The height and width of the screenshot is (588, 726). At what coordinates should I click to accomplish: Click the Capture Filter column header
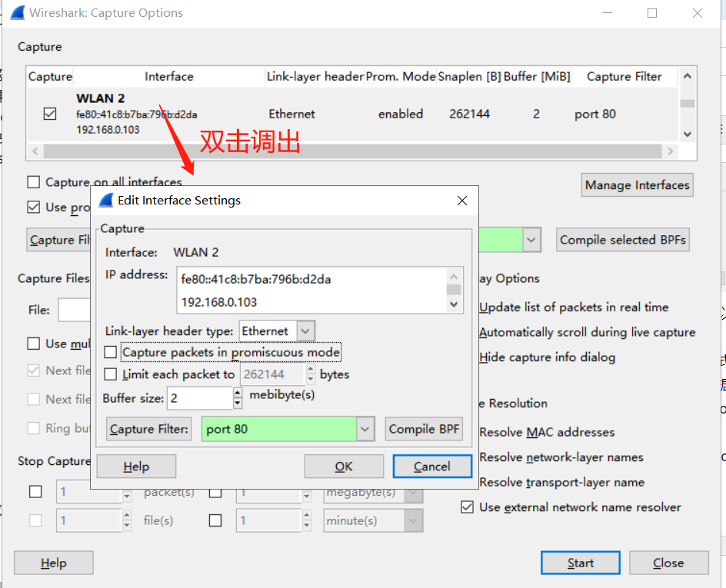coord(624,76)
